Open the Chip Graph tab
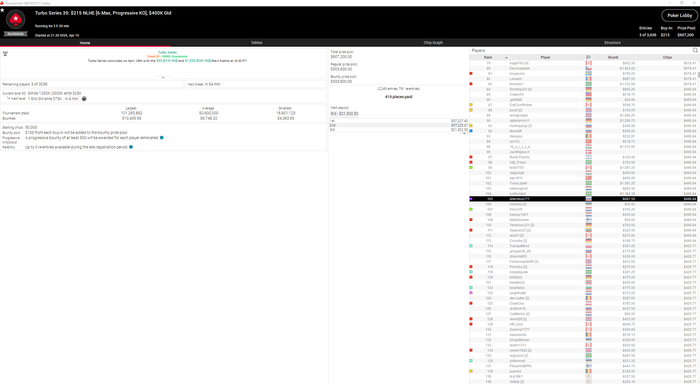The height and width of the screenshot is (384, 700). (x=433, y=43)
